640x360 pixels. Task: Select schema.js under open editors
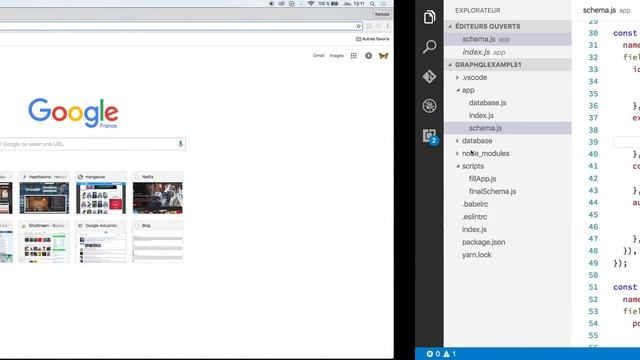[x=508, y=39]
